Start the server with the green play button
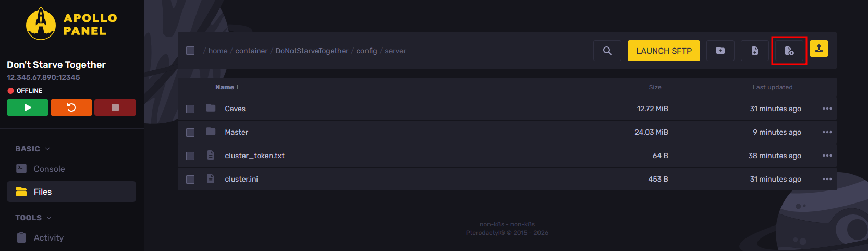 point(28,107)
